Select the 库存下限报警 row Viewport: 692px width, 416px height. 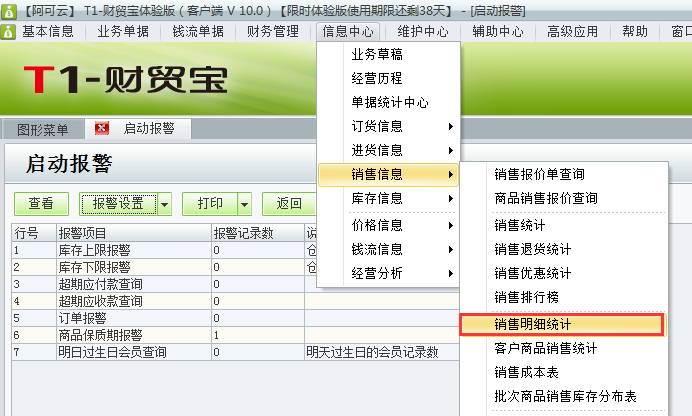pos(235,267)
